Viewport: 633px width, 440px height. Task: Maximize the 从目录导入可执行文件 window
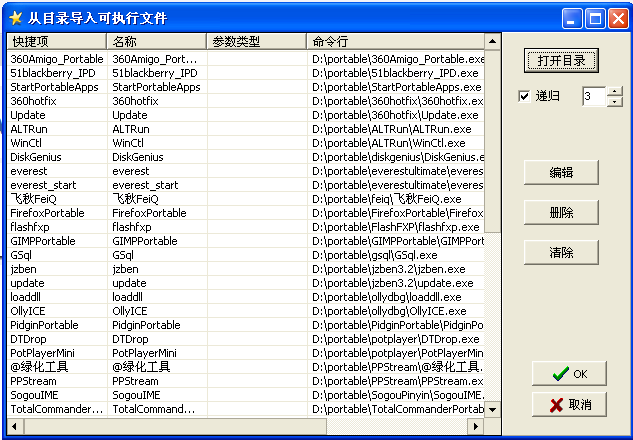click(x=595, y=19)
